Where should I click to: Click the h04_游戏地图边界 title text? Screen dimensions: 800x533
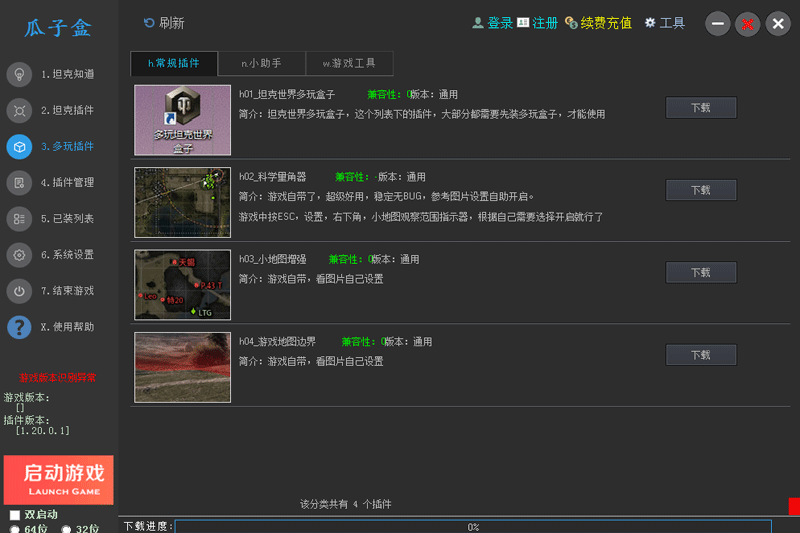(x=278, y=342)
